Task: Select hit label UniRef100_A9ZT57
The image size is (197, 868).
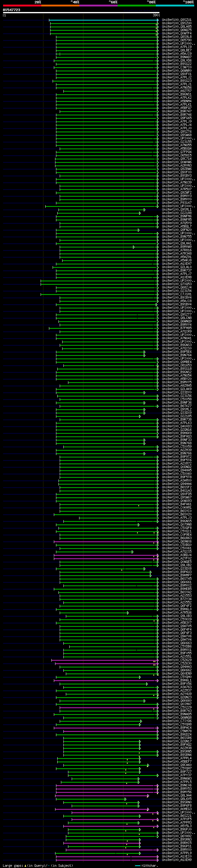Action: (177, 91)
